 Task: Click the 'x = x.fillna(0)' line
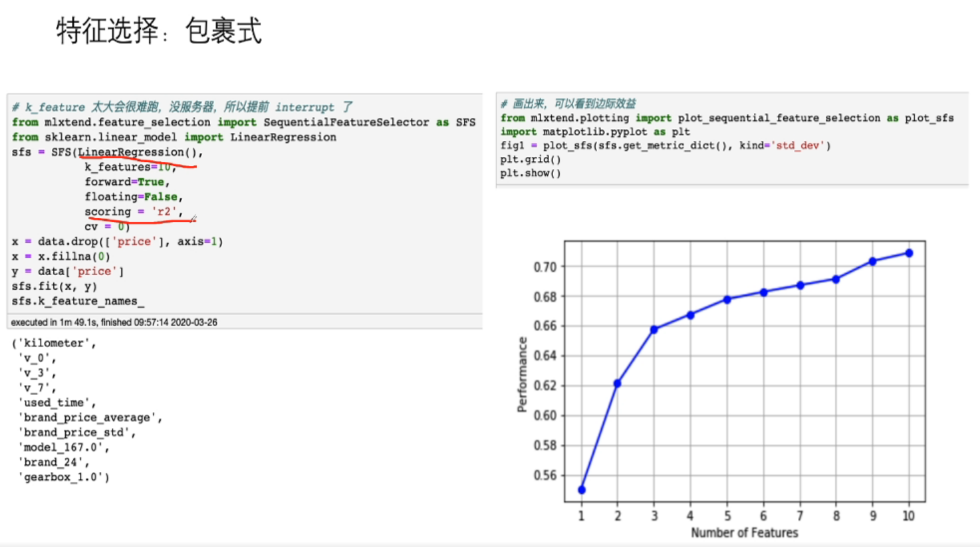pyautogui.click(x=61, y=256)
